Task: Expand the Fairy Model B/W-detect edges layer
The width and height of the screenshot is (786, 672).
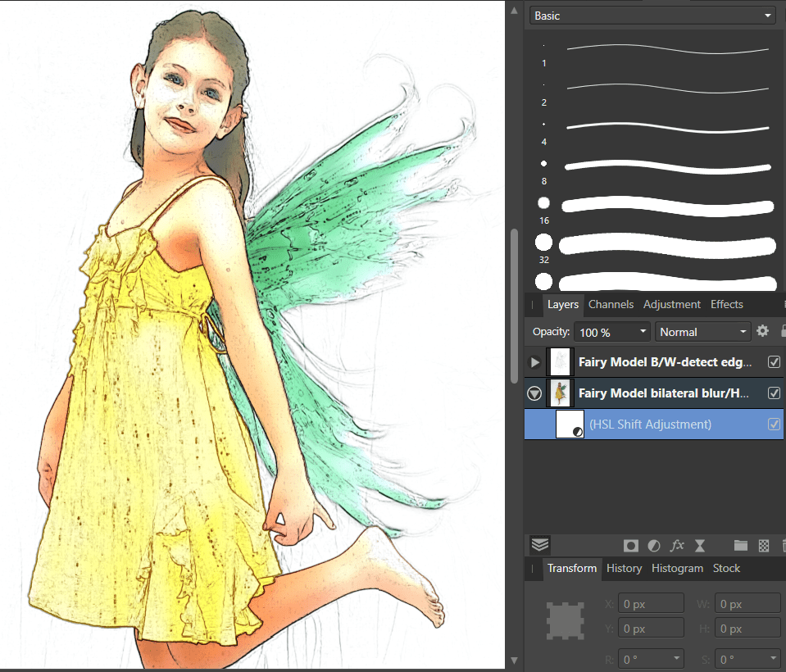Action: click(x=535, y=362)
